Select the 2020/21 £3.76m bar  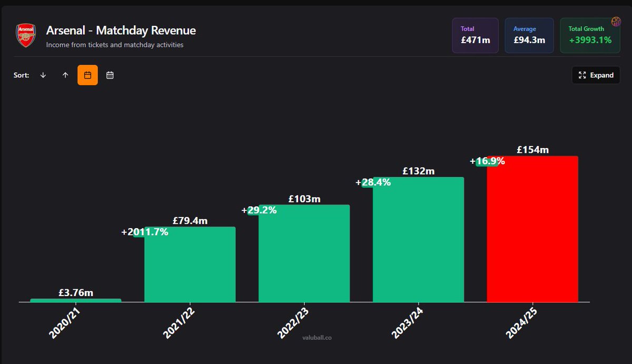point(76,300)
